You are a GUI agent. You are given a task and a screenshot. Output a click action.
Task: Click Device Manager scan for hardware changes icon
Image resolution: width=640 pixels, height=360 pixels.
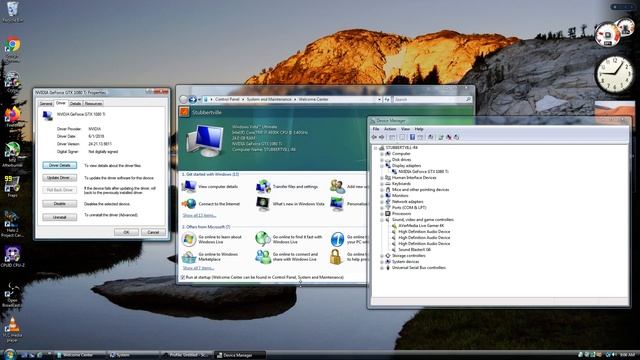[430, 137]
